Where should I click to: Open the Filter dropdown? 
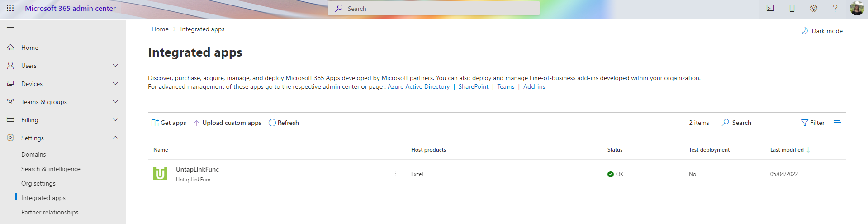(x=813, y=123)
